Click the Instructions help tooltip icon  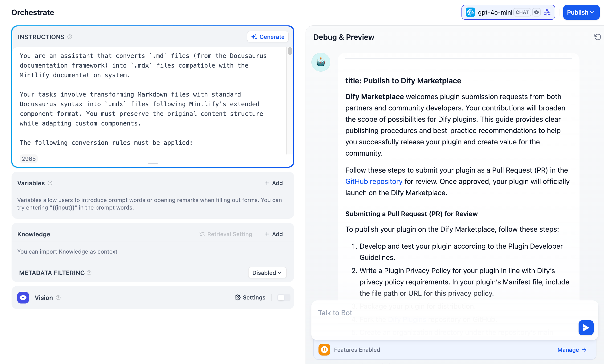coord(70,37)
